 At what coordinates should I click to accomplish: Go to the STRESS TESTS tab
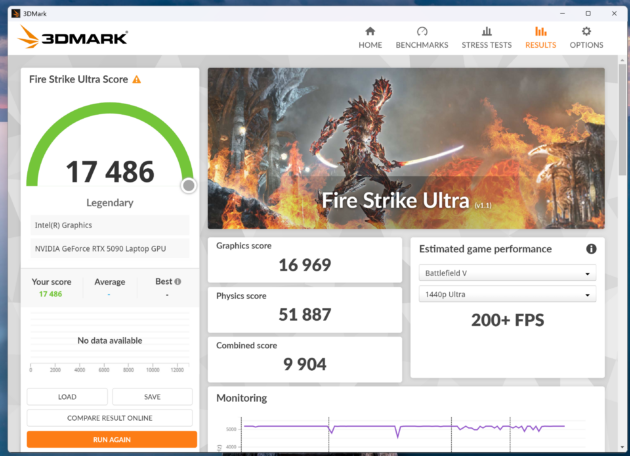[x=487, y=38]
